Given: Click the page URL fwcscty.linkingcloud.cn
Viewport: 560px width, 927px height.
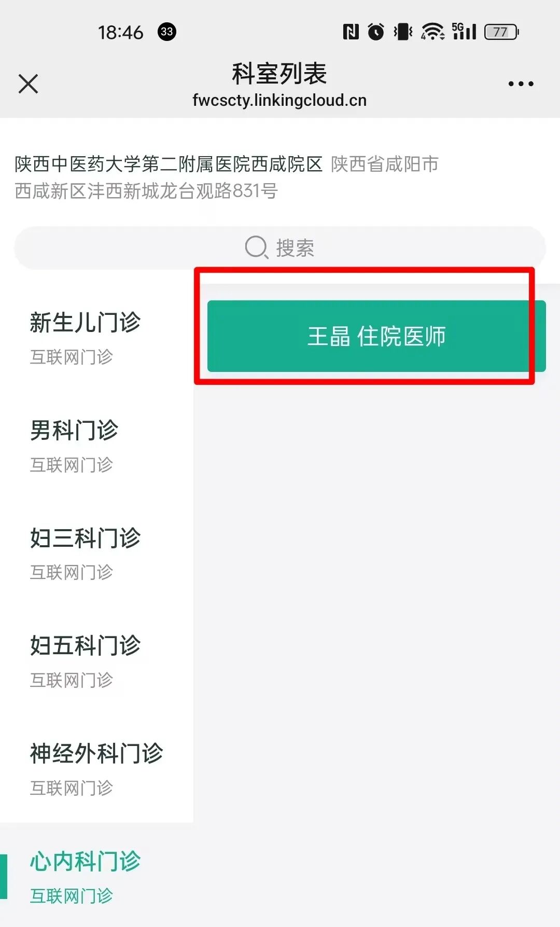Looking at the screenshot, I should [x=279, y=100].
